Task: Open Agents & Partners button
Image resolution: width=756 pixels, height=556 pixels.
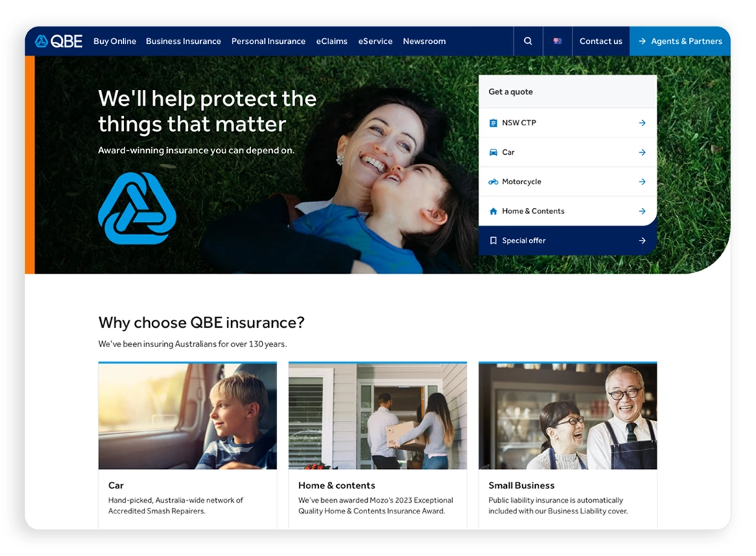Action: [680, 42]
